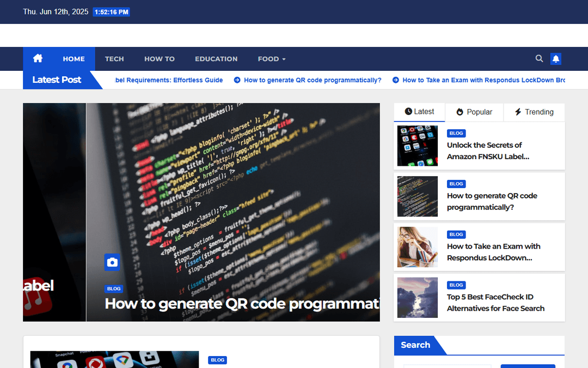
Task: Open 'How to Take an Exam with Respondus' sidebar post
Action: coord(493,252)
